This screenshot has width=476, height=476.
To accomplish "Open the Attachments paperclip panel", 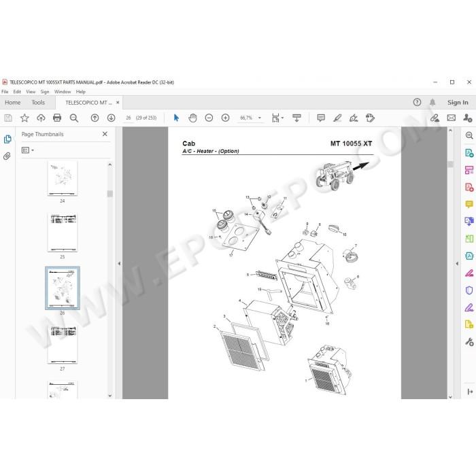I will 7,156.
